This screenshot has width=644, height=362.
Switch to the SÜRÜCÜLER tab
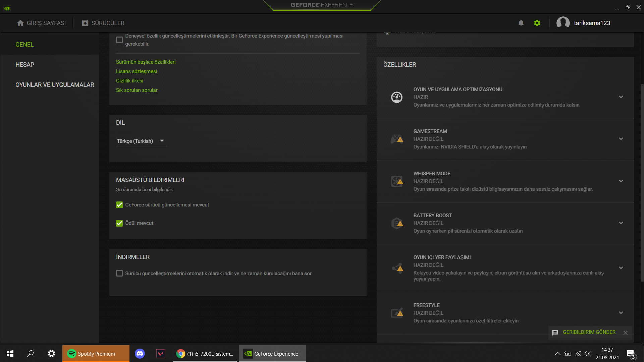point(103,23)
